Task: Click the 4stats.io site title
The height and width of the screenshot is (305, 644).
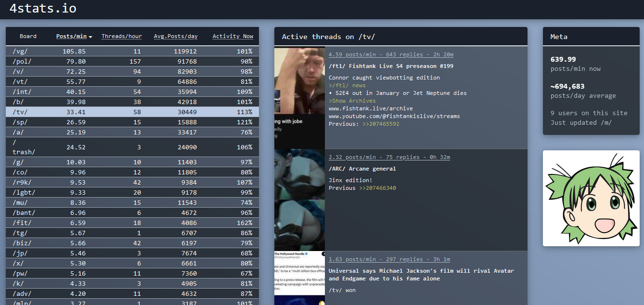Action: click(43, 9)
